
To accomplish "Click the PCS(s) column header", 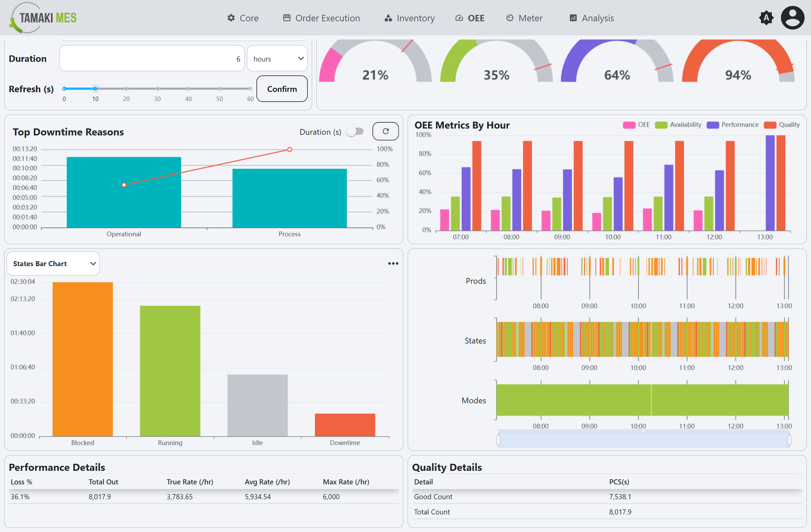I will (x=619, y=482).
